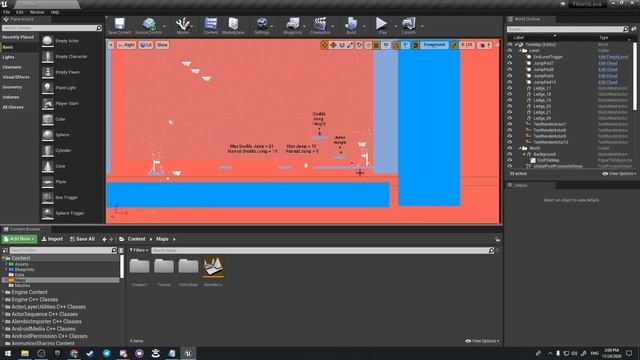Image resolution: width=640 pixels, height=360 pixels.
Task: Open Source Control from the toolbar
Action: (x=149, y=25)
